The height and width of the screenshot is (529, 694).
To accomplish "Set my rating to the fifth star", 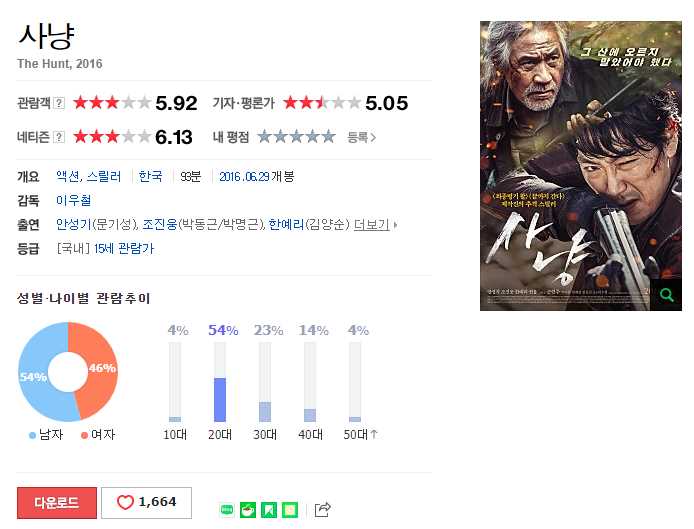I will [x=328, y=137].
